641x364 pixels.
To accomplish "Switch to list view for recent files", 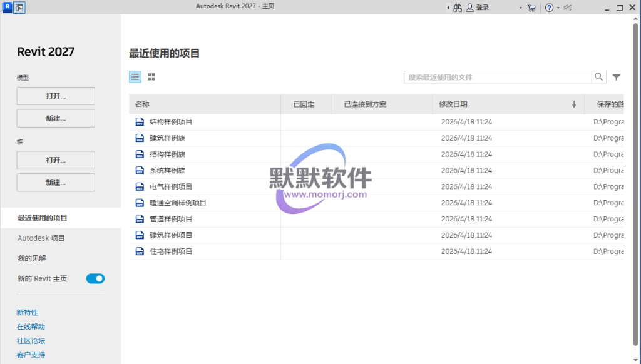I will click(135, 77).
